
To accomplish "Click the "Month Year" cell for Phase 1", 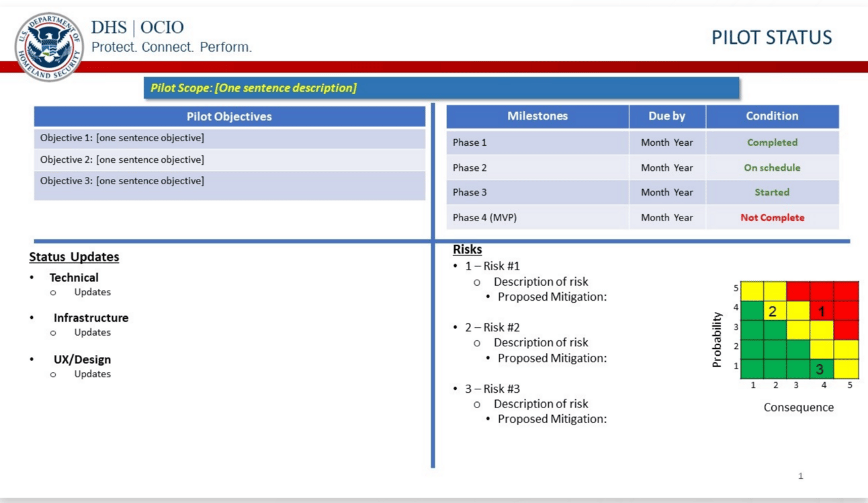I will point(667,143).
